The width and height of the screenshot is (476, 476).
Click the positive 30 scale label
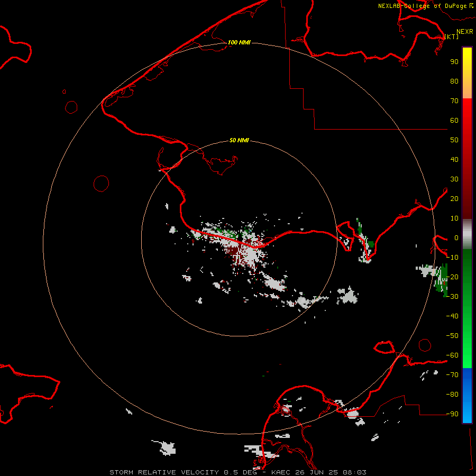tap(454, 179)
